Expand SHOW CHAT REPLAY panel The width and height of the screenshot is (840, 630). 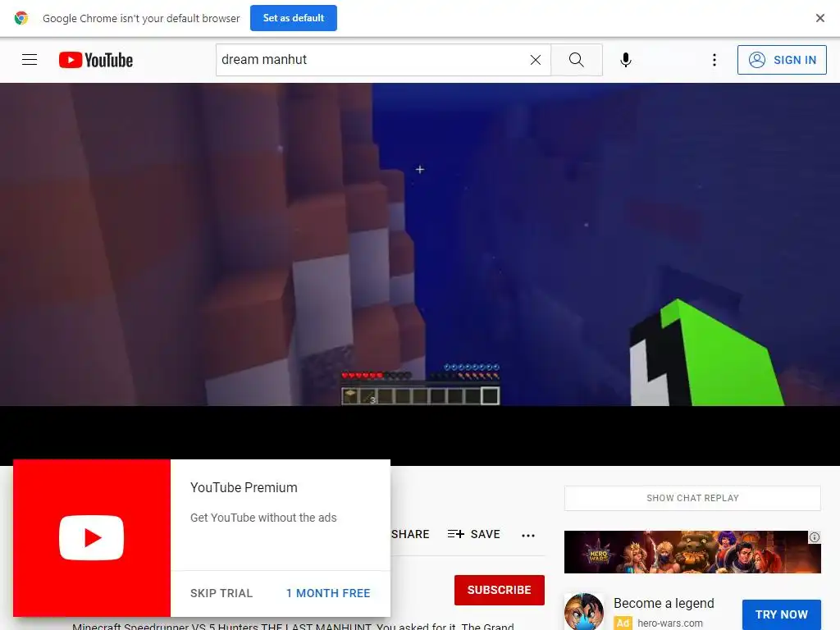click(x=692, y=498)
